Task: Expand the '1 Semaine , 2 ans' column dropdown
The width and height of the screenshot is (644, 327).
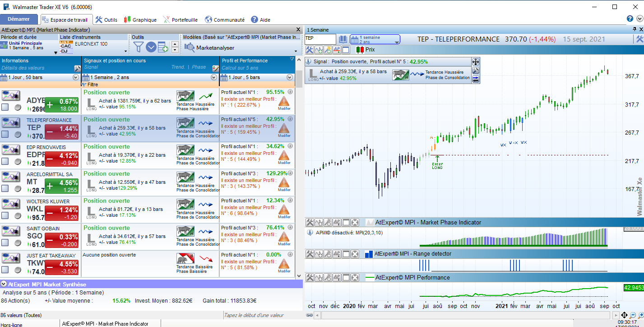Action: click(x=213, y=77)
